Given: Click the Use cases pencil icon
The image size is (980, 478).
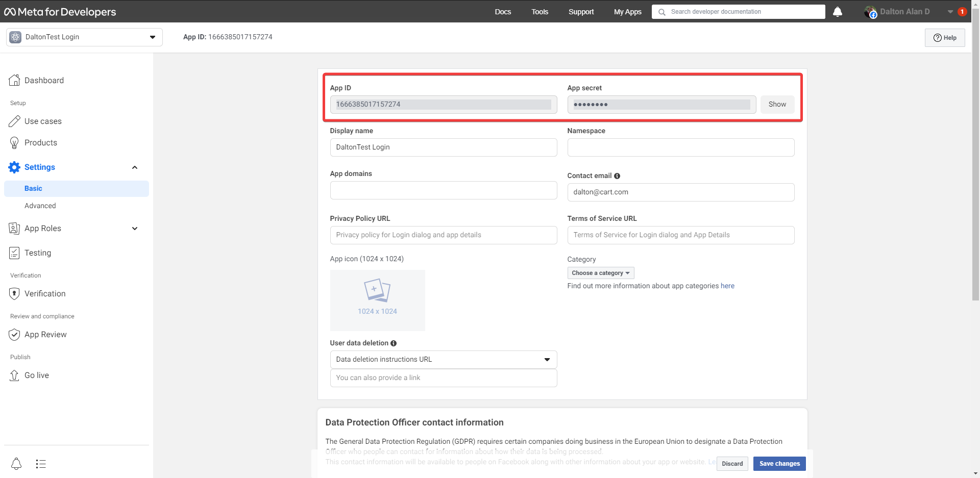Looking at the screenshot, I should click(x=14, y=121).
